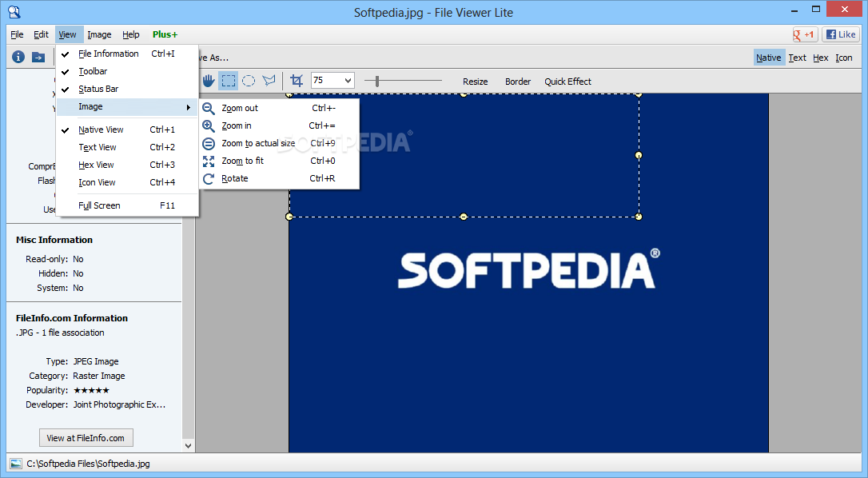Select the freeform lasso selection tool
The width and height of the screenshot is (868, 478).
269,81
